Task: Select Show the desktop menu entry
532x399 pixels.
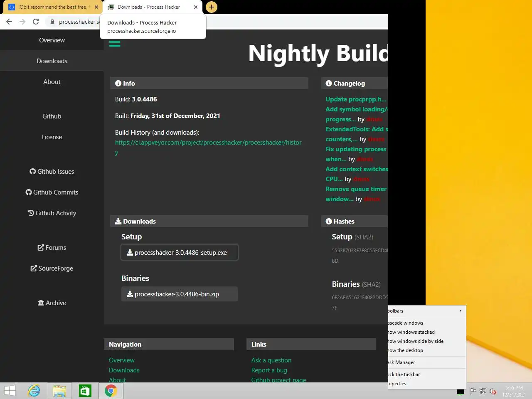Action: [427, 350]
